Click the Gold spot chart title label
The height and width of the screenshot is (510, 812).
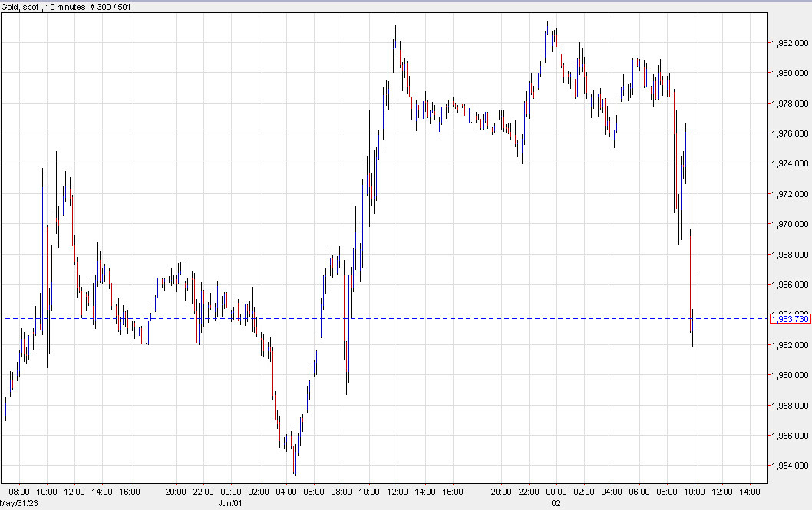pyautogui.click(x=23, y=6)
